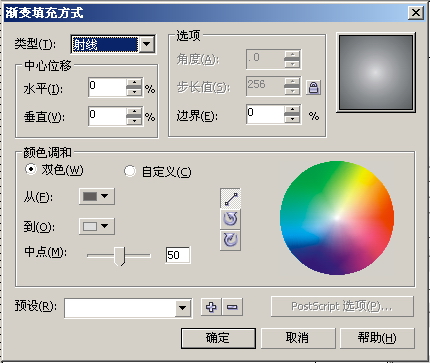Viewport: 430px width, 363px height.
Task: Click inside the 中点 value field
Action: (178, 255)
